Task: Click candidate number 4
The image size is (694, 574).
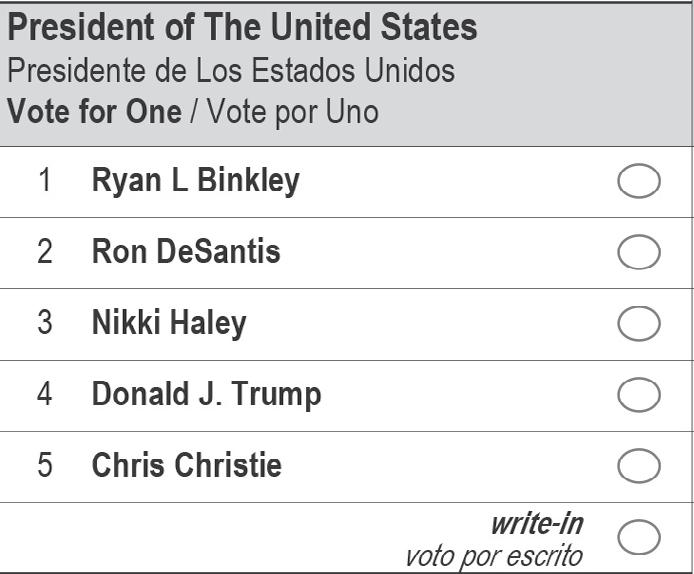Action: point(44,394)
